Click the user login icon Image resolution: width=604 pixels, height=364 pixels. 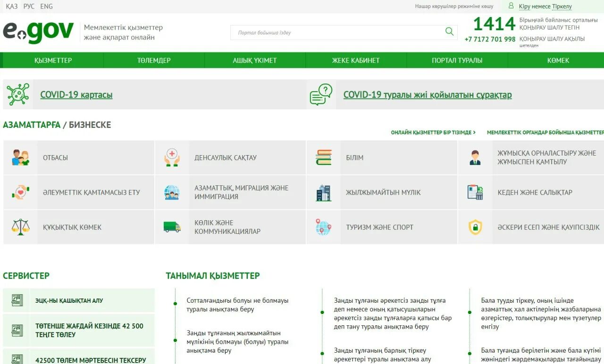click(x=511, y=6)
